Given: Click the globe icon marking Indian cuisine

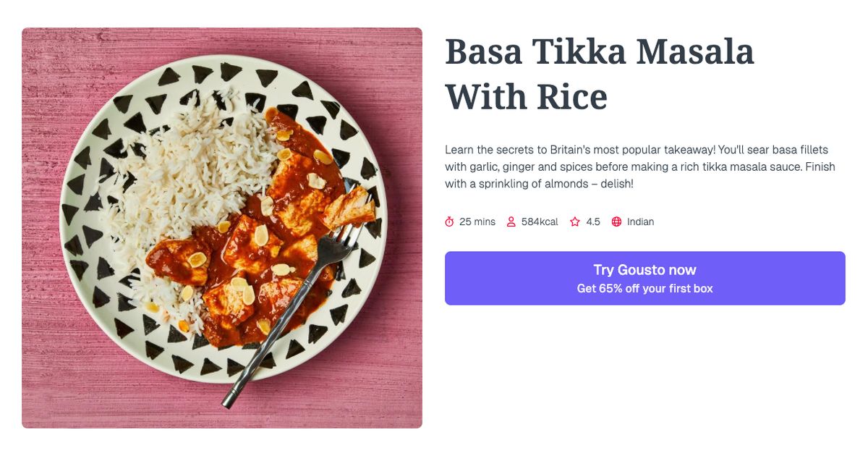Looking at the screenshot, I should pyautogui.click(x=616, y=221).
